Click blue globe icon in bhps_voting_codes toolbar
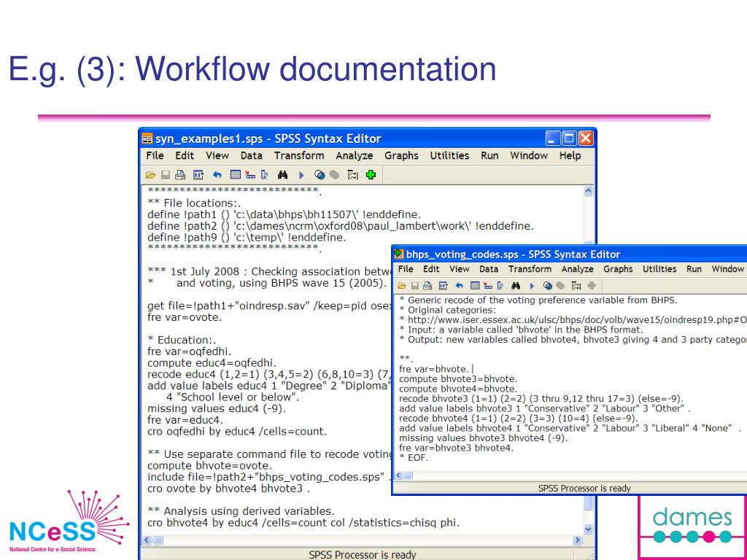Screen dimensions: 747x560 click(x=548, y=286)
